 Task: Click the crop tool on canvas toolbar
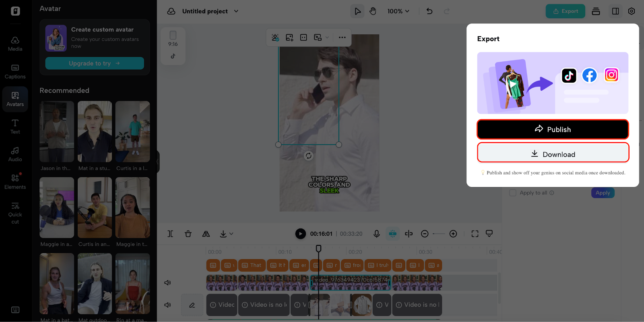[303, 37]
